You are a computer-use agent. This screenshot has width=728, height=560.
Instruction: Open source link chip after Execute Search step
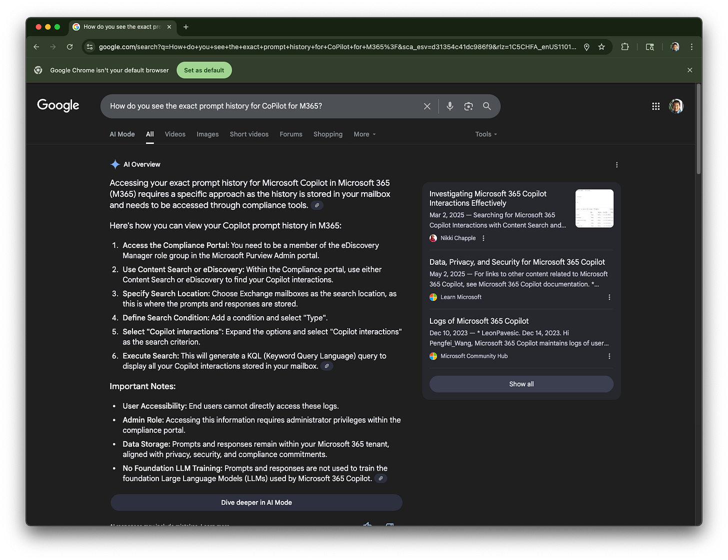click(x=327, y=366)
